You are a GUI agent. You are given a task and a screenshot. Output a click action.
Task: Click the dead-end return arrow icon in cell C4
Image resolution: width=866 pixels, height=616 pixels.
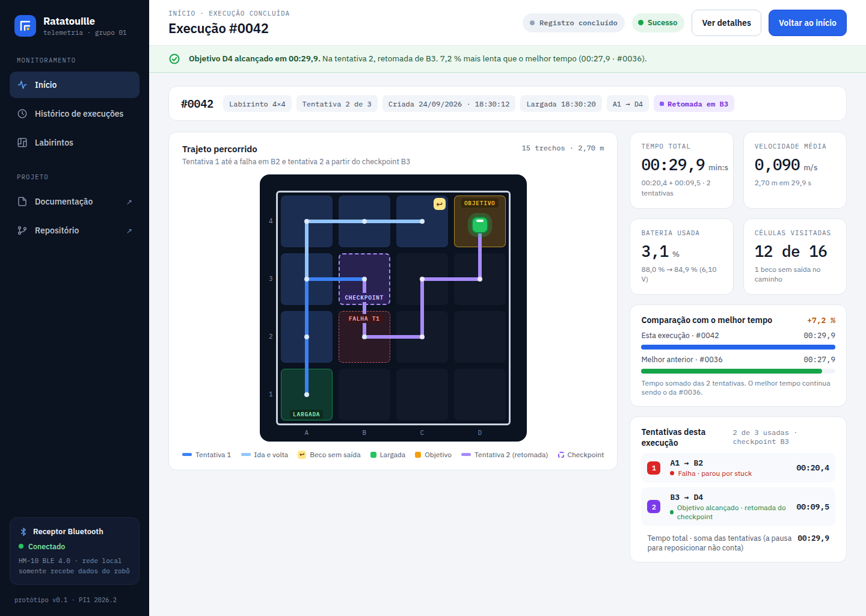tap(440, 204)
